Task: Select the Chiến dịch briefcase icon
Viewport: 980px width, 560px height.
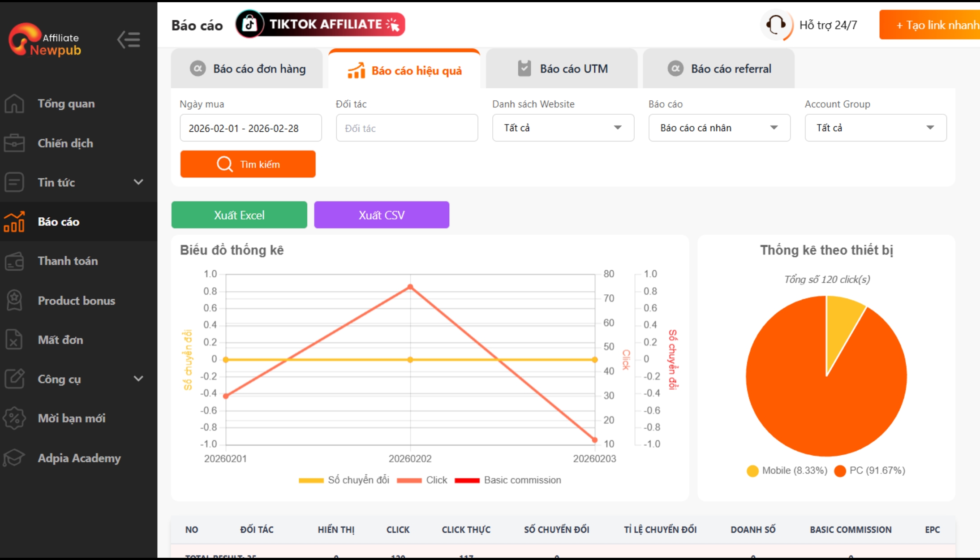Action: click(x=15, y=143)
